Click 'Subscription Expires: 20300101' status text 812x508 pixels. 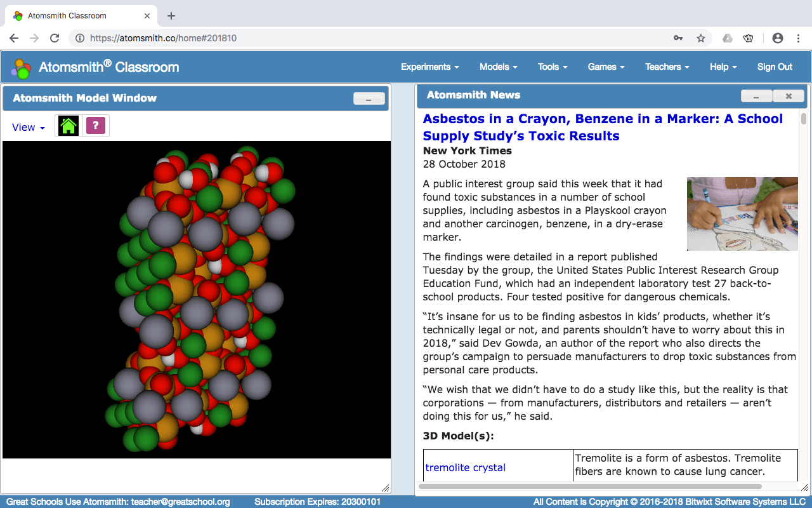[x=318, y=502]
